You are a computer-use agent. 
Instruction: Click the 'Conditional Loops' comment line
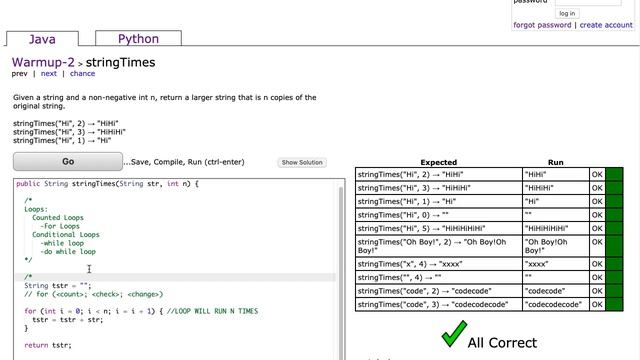pyautogui.click(x=66, y=235)
